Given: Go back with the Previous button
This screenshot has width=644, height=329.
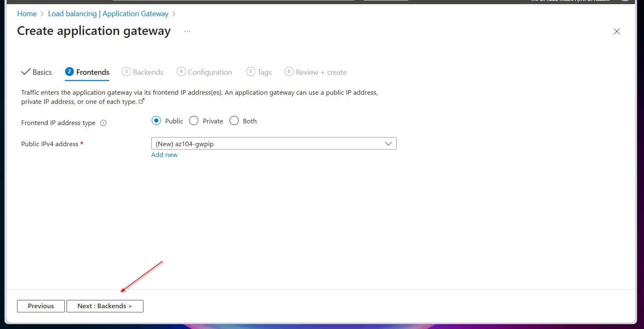Looking at the screenshot, I should 41,306.
